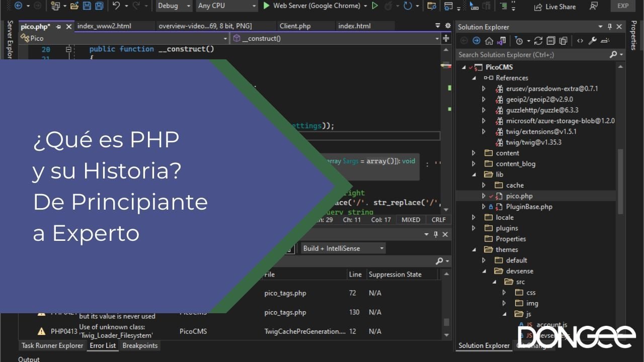Click the Solution Explorer Home icon

coord(489,41)
